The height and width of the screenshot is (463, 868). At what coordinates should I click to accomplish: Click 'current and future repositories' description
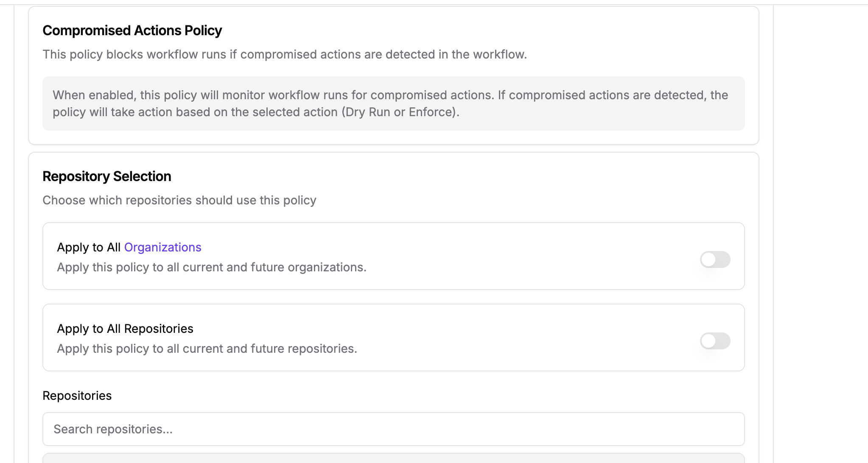click(270, 349)
